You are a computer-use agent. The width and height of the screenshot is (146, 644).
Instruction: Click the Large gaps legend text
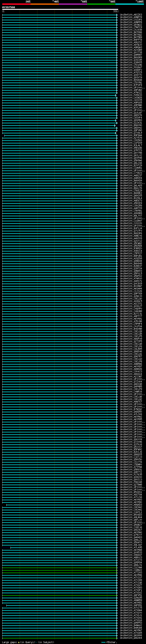28,642
